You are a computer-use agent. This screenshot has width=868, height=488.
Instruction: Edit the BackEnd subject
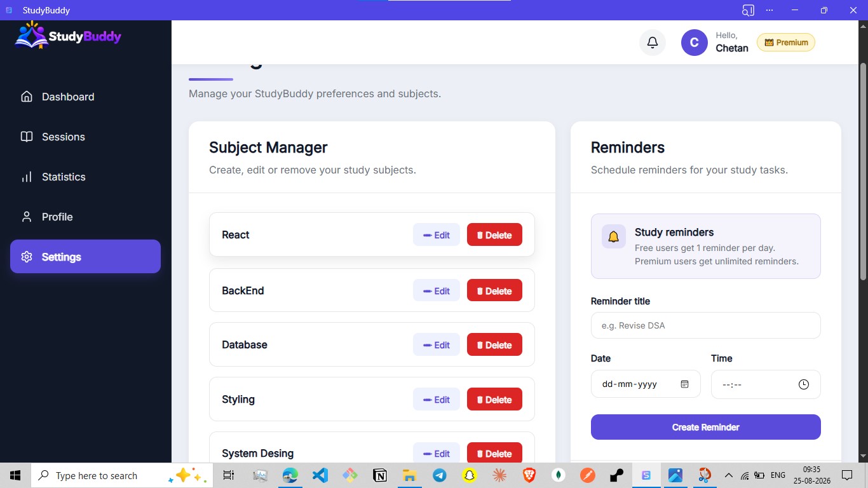(437, 290)
